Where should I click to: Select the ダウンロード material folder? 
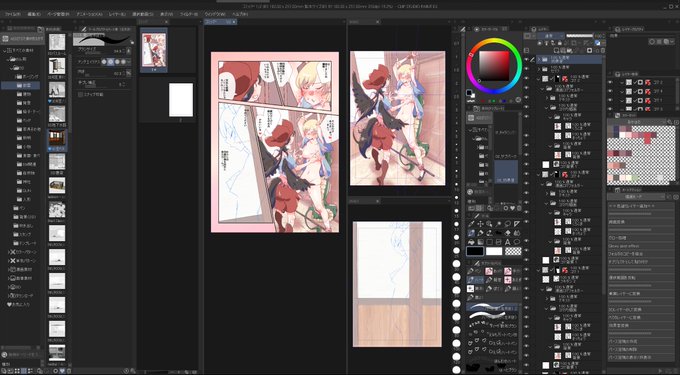tap(21, 296)
